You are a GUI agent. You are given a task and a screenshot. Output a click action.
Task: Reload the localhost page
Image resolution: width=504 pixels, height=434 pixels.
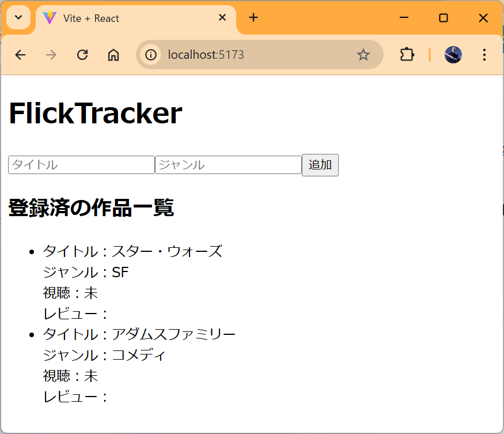[x=82, y=55]
